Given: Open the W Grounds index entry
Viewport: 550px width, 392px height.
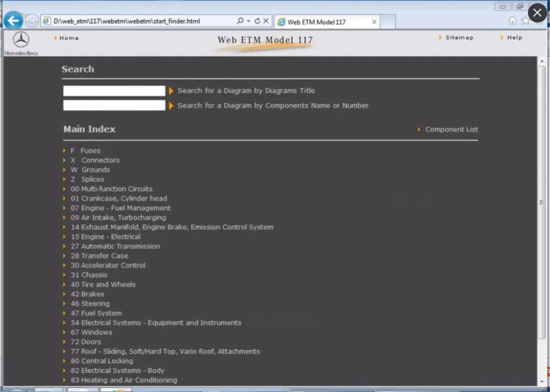Looking at the screenshot, I should [90, 170].
